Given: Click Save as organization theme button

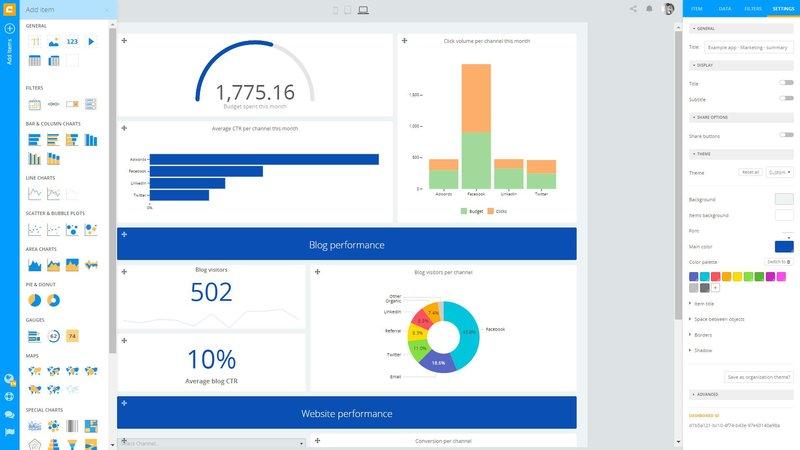Looking at the screenshot, I should point(759,377).
